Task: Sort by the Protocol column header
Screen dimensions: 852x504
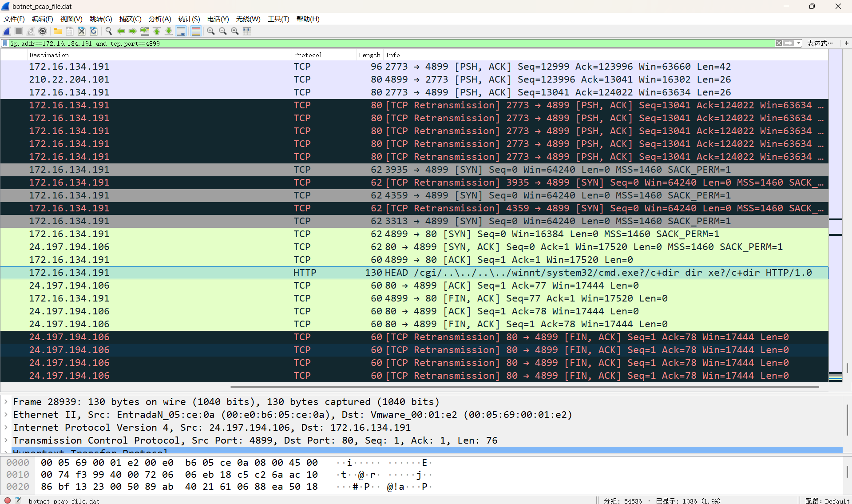Action: [324, 55]
